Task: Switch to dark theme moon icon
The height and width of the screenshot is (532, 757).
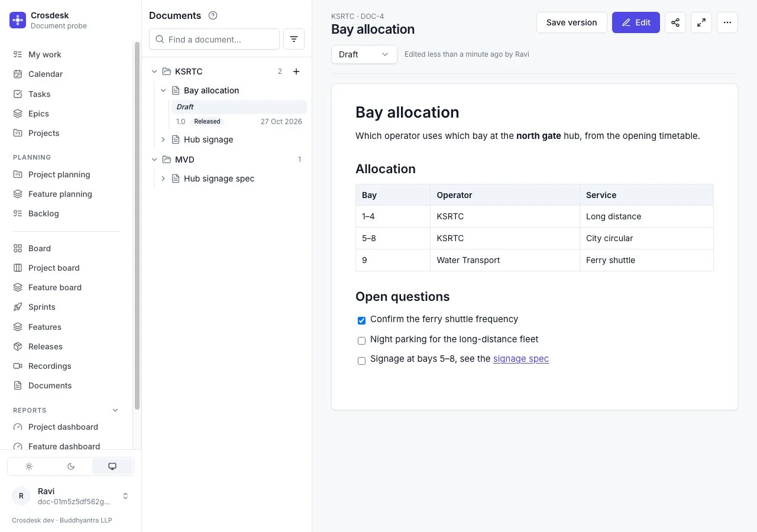Action: [x=71, y=466]
